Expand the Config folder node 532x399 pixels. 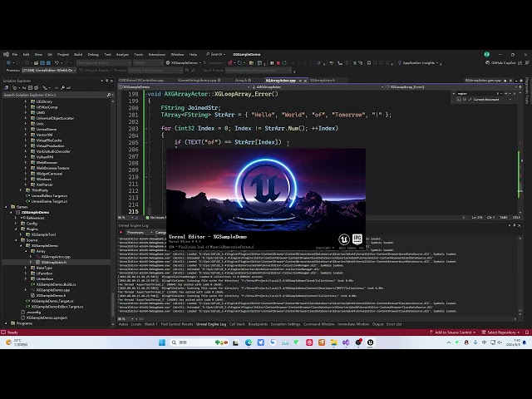click(16, 224)
